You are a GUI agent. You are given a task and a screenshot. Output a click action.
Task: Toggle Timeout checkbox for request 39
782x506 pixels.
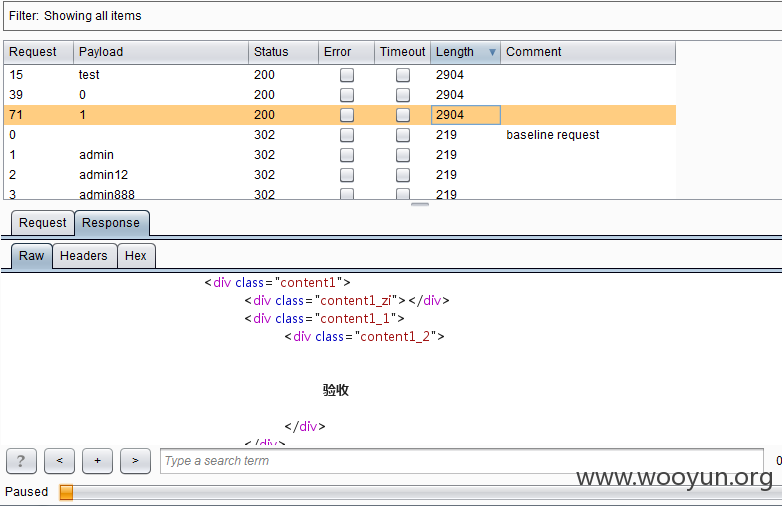point(402,95)
